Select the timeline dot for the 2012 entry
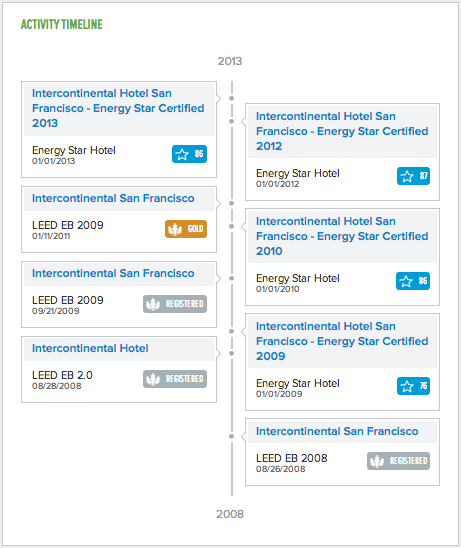461x548 pixels. (x=231, y=121)
